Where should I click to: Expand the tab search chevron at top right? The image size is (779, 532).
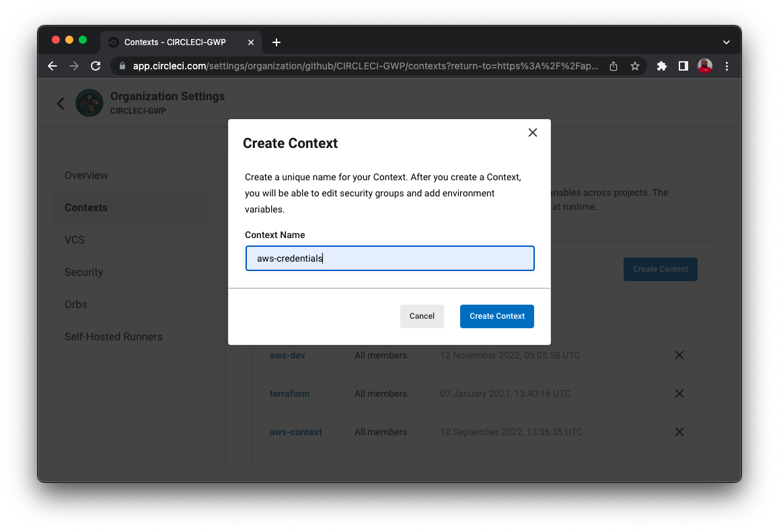(x=726, y=42)
